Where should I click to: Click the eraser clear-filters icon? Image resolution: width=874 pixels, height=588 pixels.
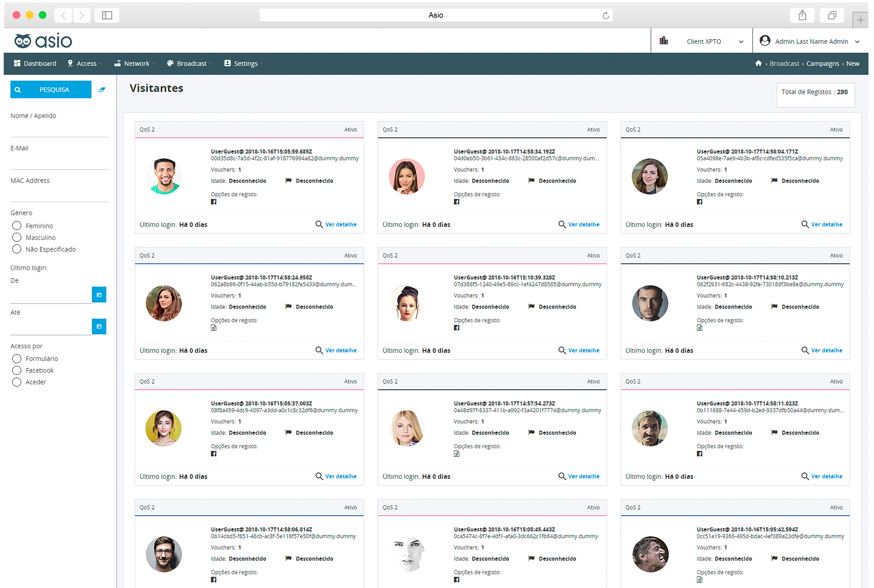click(102, 90)
